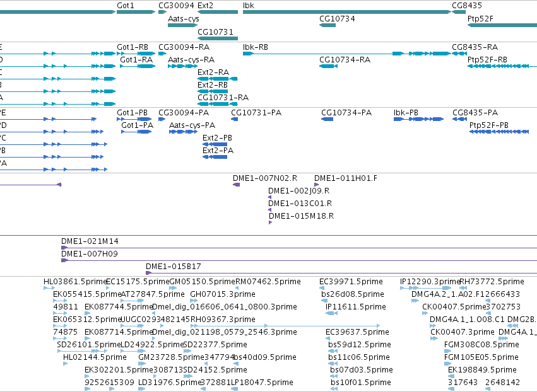
Task: Click the bs26d08.5prime EST label
Action: click(x=353, y=294)
